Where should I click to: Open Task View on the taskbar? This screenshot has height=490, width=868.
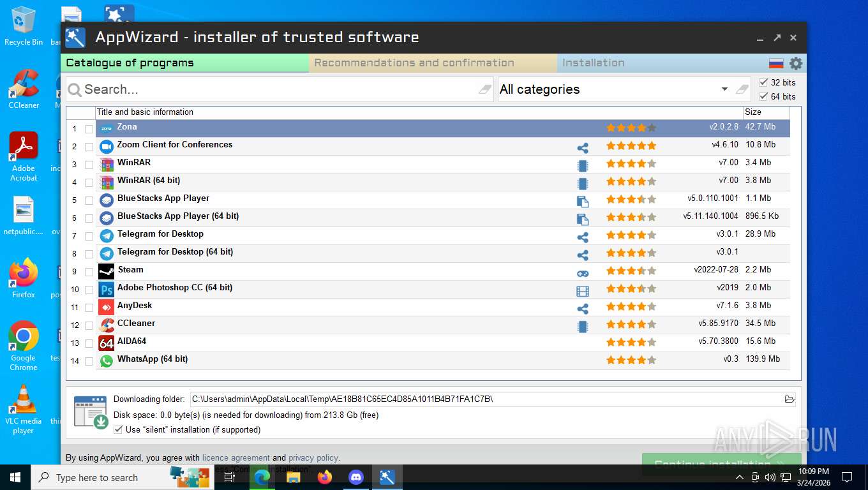point(230,477)
